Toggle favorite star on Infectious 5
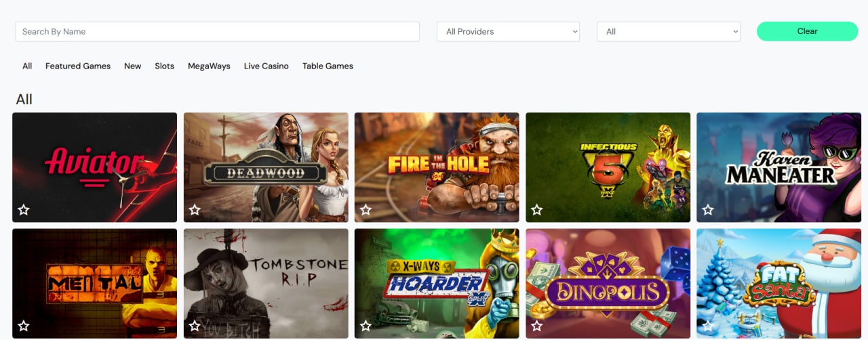 coord(537,210)
